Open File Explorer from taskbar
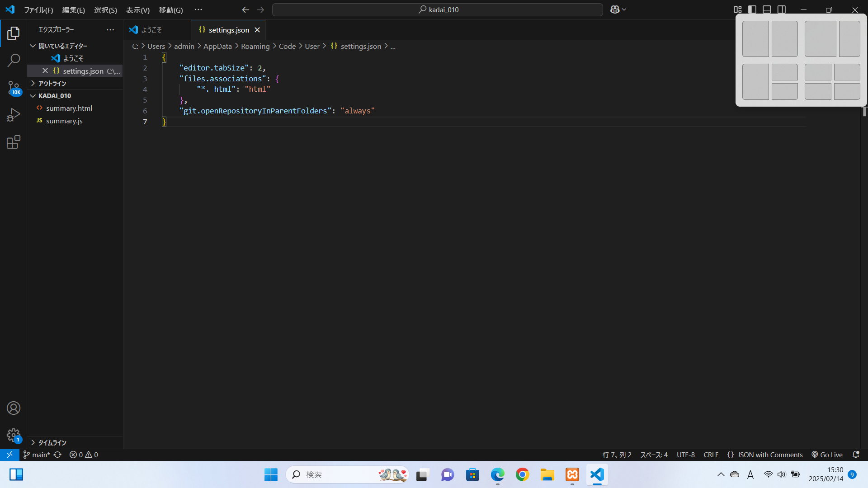This screenshot has width=868, height=488. click(x=547, y=474)
